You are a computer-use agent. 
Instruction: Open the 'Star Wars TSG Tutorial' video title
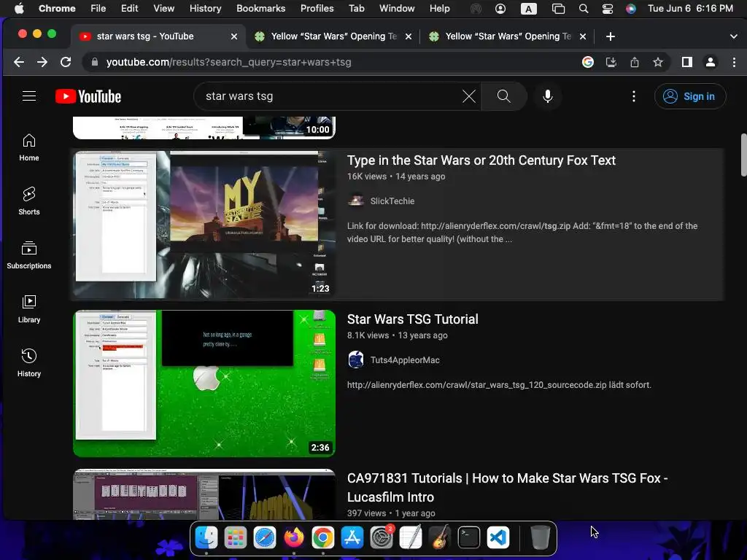click(413, 319)
